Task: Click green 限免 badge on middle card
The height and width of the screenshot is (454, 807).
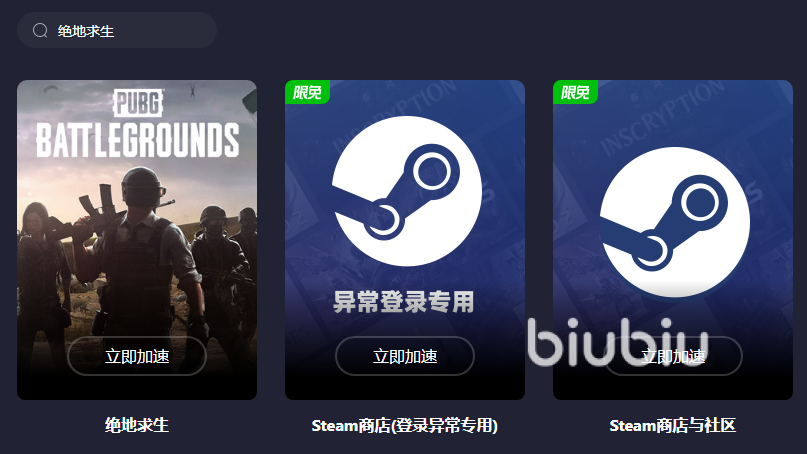Action: tap(307, 92)
